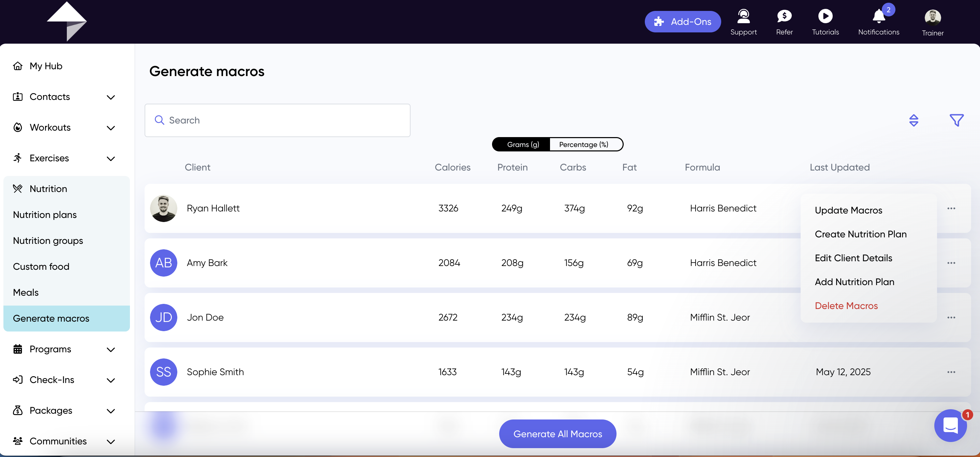Open the chat messenger bubble
980x457 pixels.
tap(950, 425)
